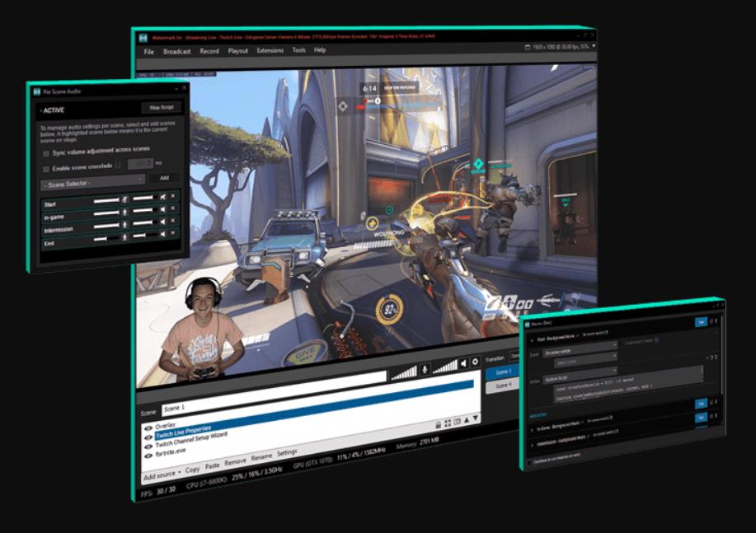Open the Extensions menu
756x533 pixels.
(270, 50)
